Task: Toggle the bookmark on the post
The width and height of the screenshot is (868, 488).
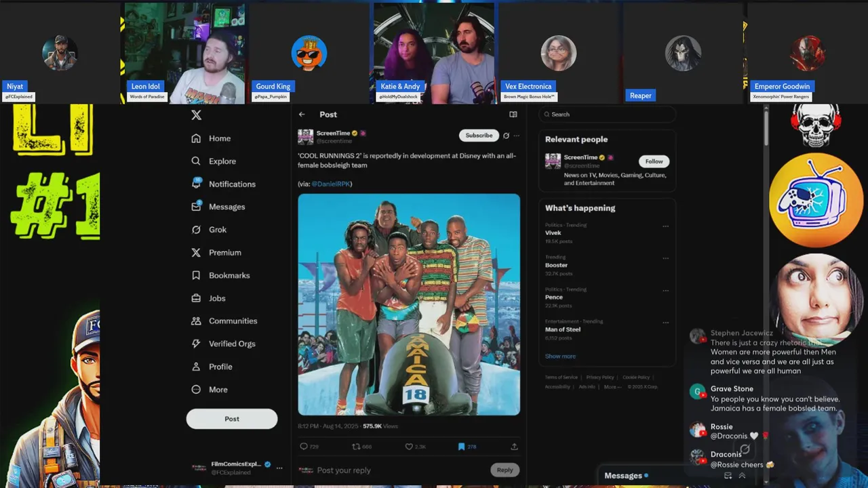Action: [461, 447]
